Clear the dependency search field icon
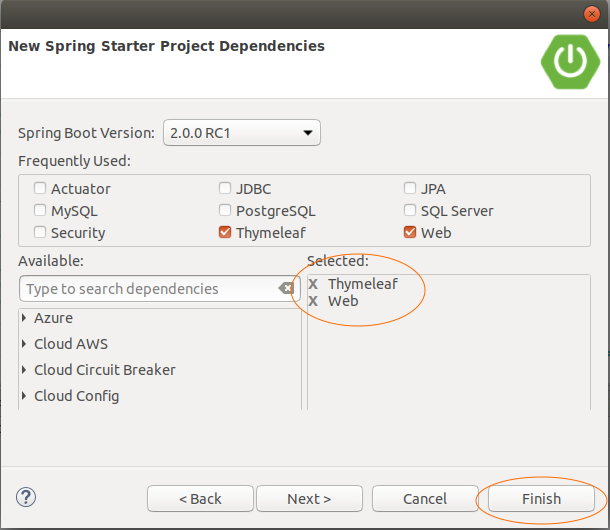Image resolution: width=610 pixels, height=530 pixels. (x=286, y=288)
